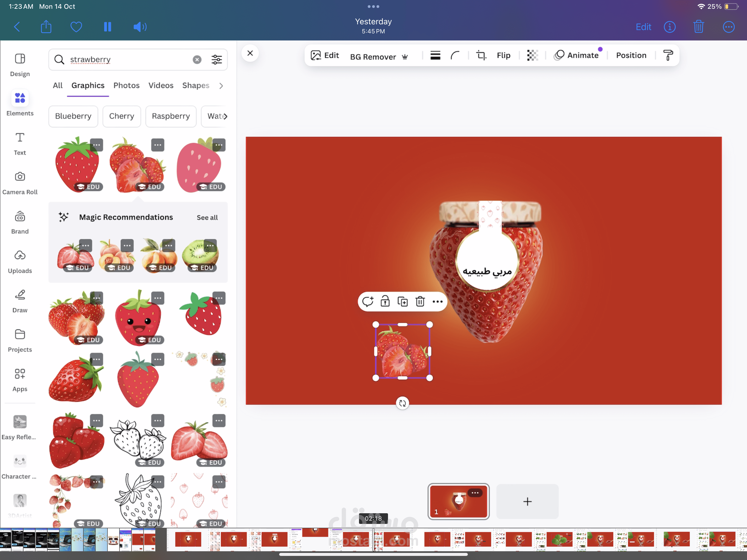747x560 pixels.
Task: Duplicate the selected strawberry element
Action: (x=402, y=301)
